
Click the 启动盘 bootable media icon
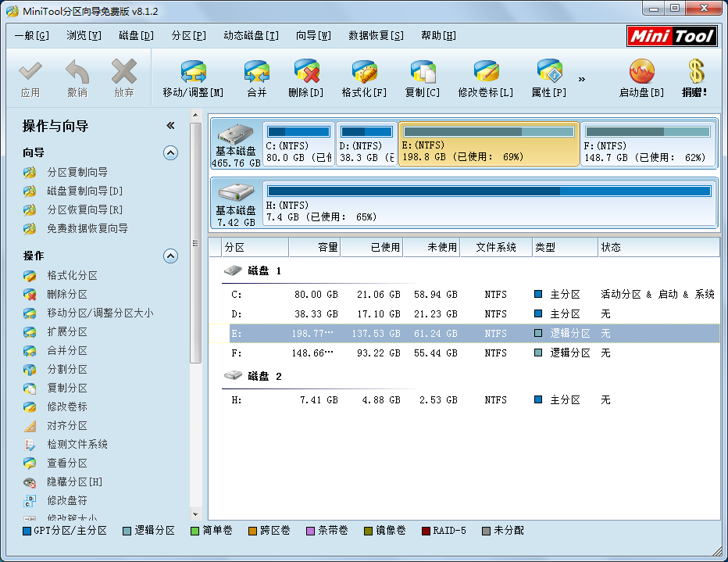coord(641,73)
